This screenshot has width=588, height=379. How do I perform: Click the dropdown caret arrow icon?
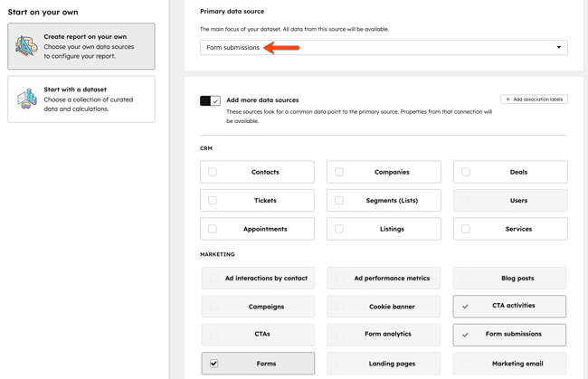pyautogui.click(x=559, y=47)
